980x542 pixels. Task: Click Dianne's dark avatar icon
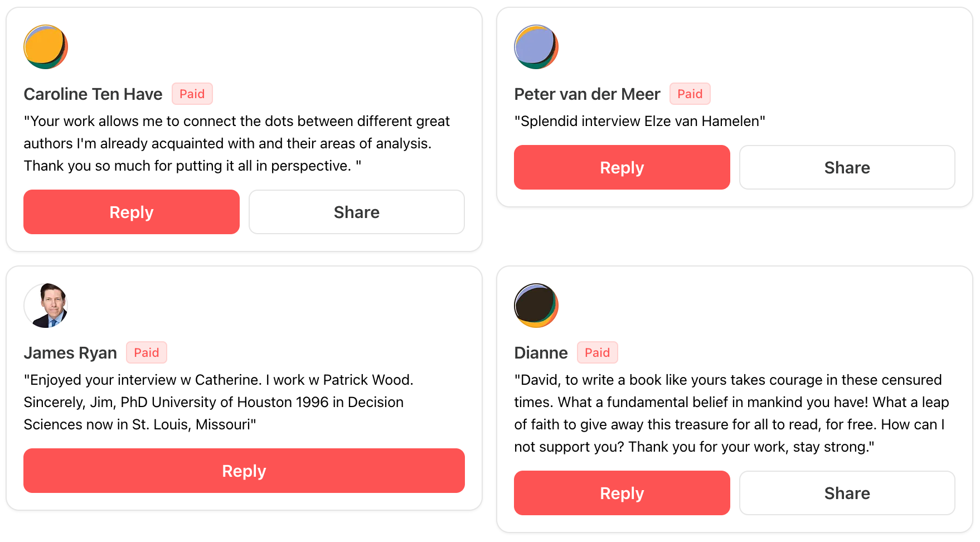(536, 306)
